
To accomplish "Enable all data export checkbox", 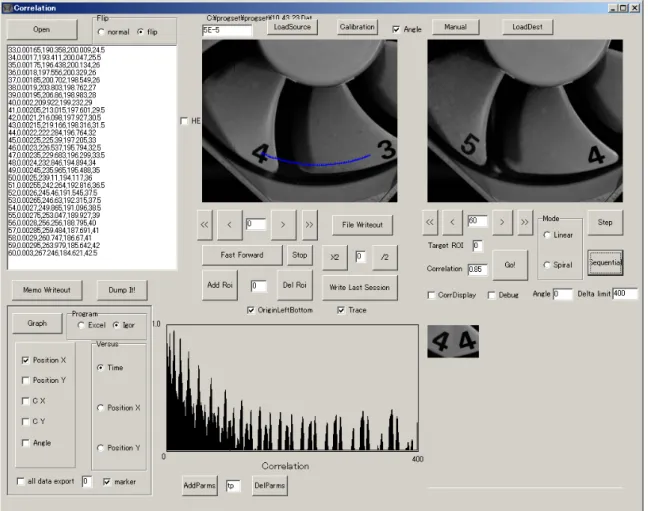I will [20, 481].
